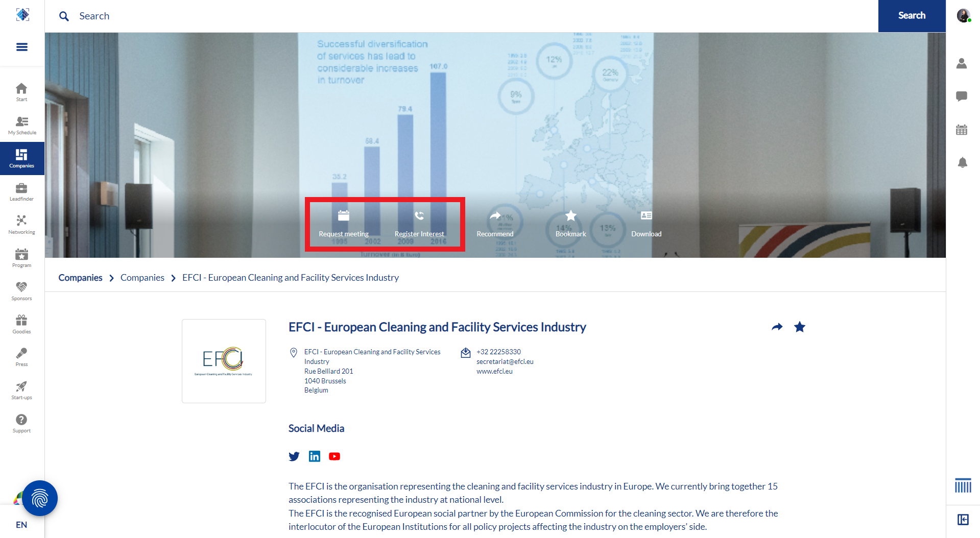This screenshot has width=980, height=538.
Task: Open Leadfinder in the sidebar
Action: (21, 192)
